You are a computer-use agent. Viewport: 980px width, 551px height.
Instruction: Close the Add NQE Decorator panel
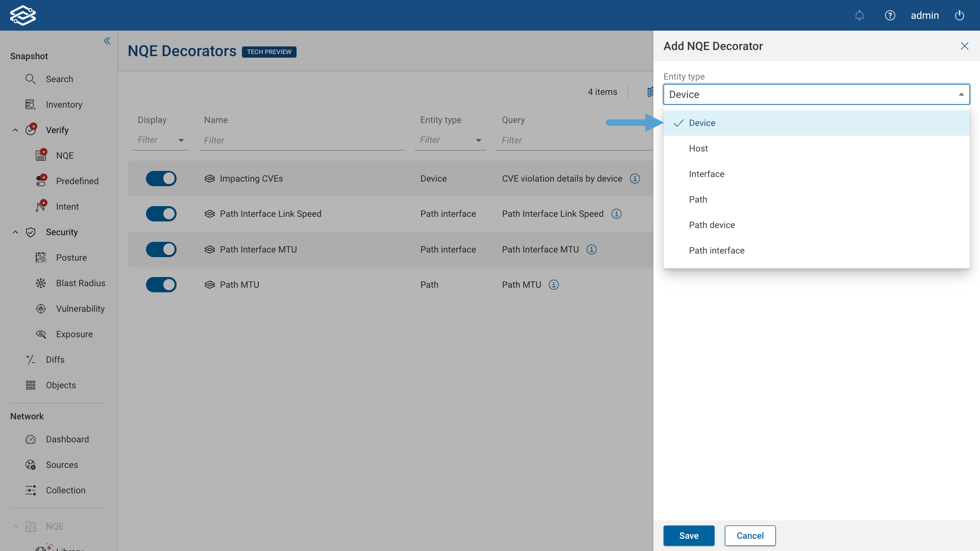pyautogui.click(x=964, y=46)
